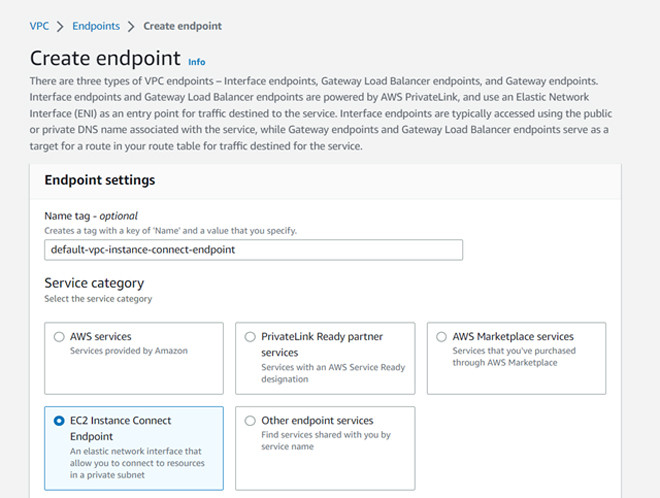Click the Service category section label
This screenshot has width=660, height=498.
click(94, 283)
